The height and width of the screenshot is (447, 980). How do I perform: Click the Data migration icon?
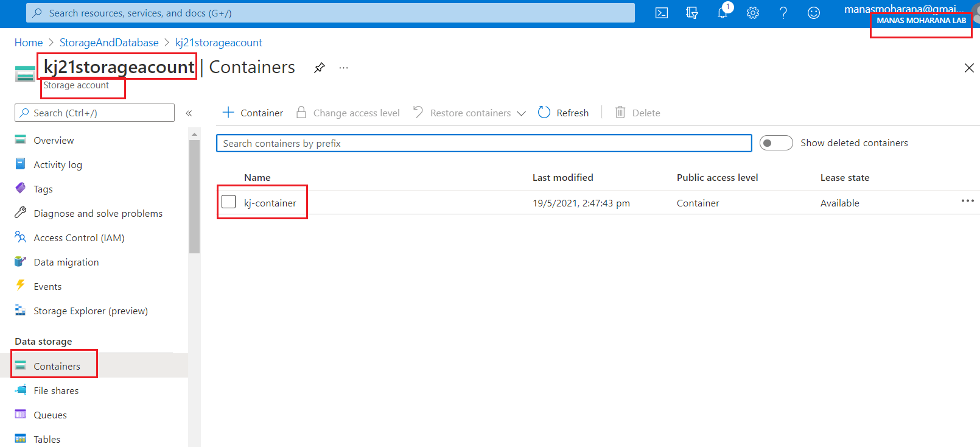click(x=21, y=261)
